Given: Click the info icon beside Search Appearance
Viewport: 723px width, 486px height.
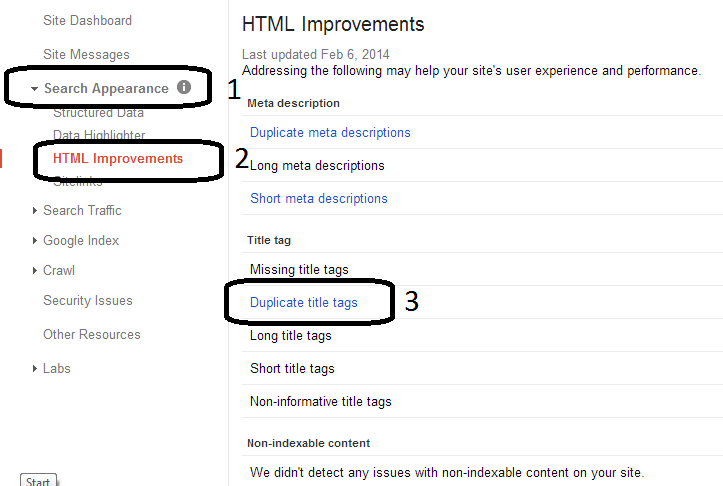Looking at the screenshot, I should (184, 88).
